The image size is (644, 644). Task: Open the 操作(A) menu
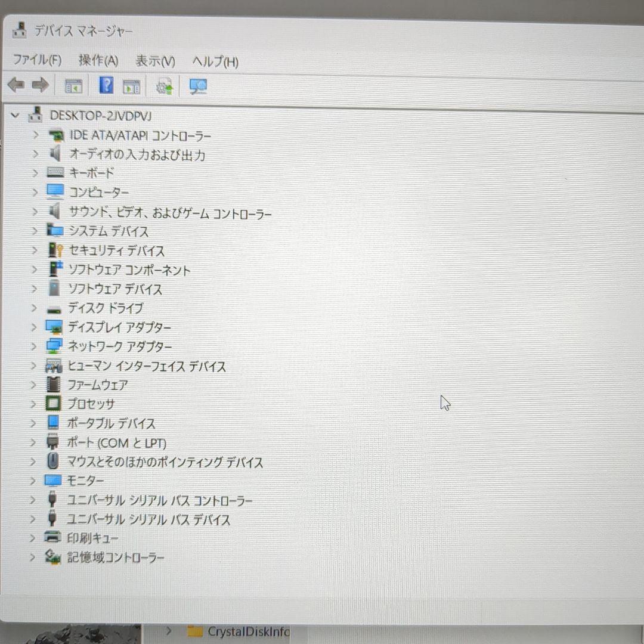[98, 61]
